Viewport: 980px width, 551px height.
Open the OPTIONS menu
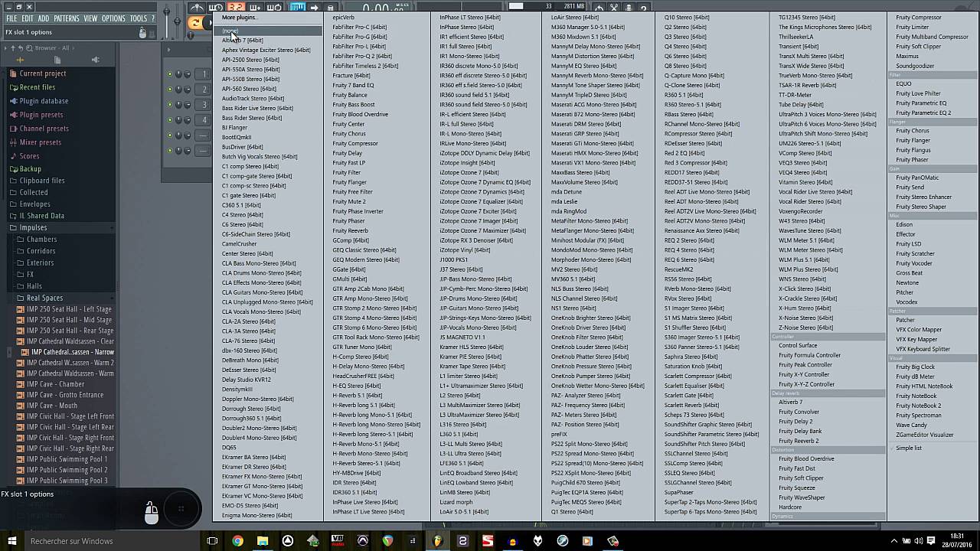[x=113, y=18]
